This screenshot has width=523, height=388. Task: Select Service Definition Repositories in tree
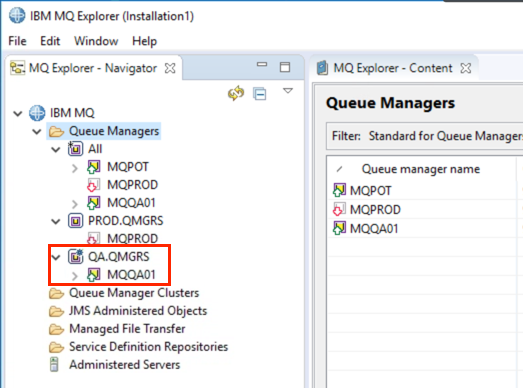(x=148, y=347)
